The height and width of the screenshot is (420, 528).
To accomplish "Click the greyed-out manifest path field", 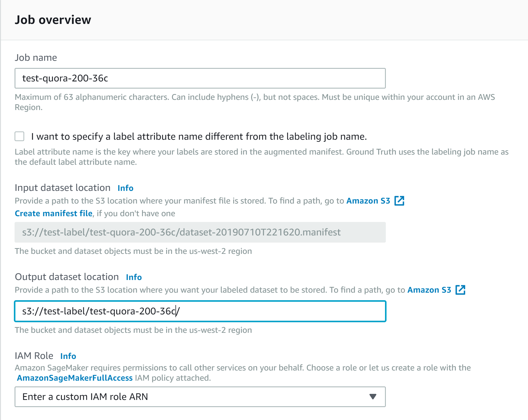I will click(x=200, y=232).
